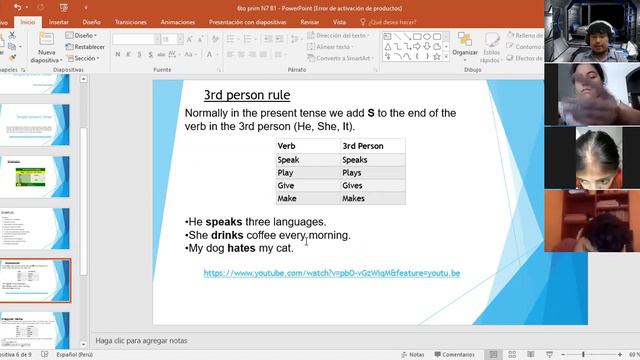Toggle text shadow S button
This screenshot has height=360, width=640.
click(x=150, y=54)
